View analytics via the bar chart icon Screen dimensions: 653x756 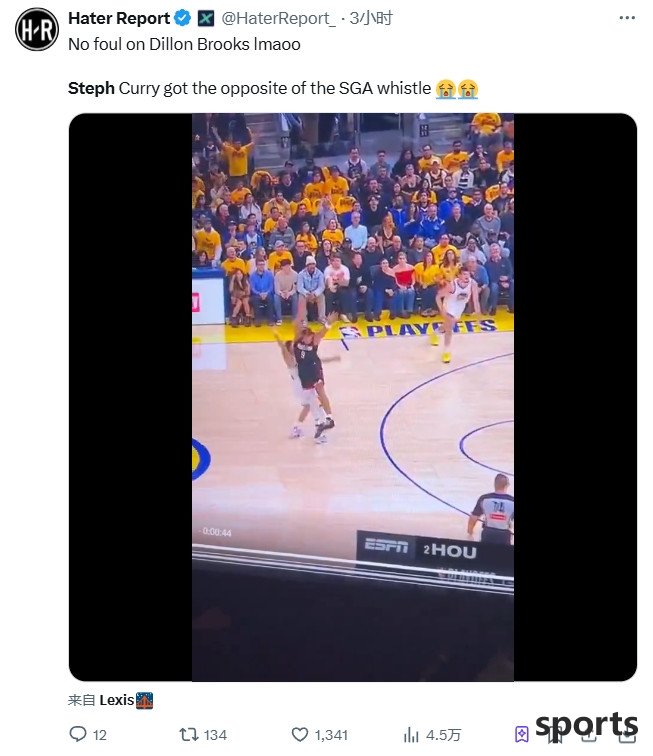coord(411,735)
